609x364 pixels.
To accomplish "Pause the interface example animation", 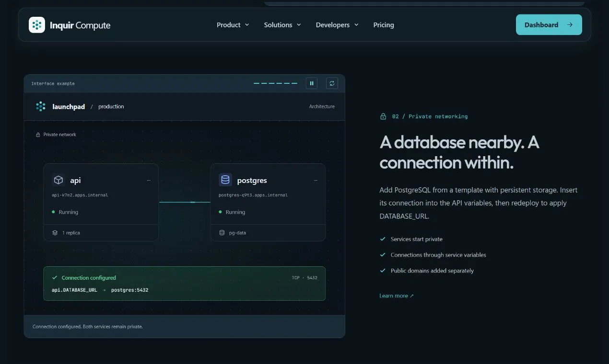I will click(x=312, y=83).
